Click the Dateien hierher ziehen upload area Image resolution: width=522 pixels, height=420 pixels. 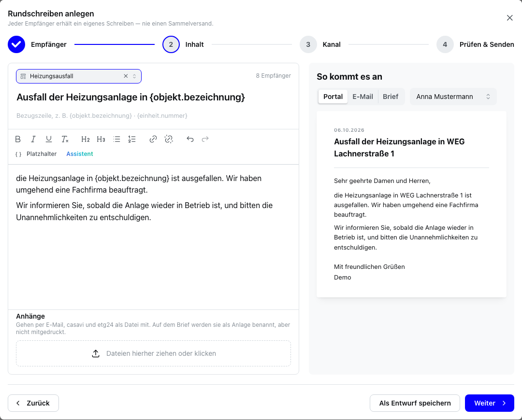tap(154, 353)
